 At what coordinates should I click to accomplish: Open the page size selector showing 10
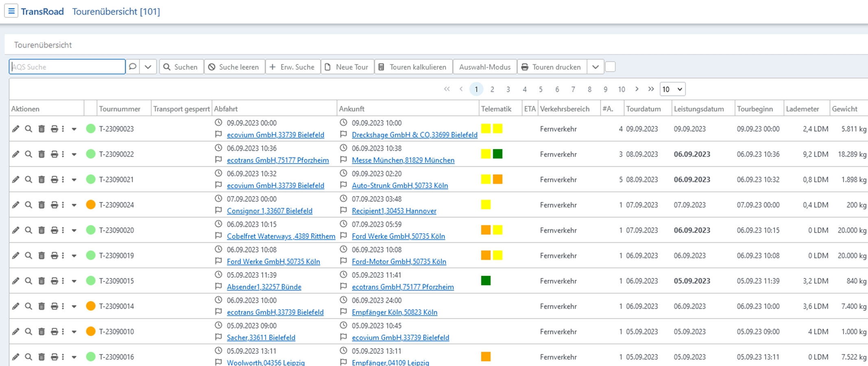[x=672, y=89]
